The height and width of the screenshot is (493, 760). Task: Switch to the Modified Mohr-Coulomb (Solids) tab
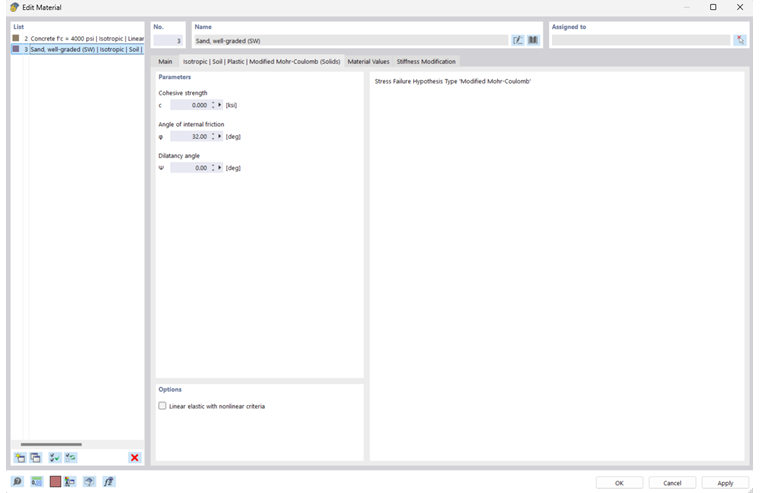point(261,62)
